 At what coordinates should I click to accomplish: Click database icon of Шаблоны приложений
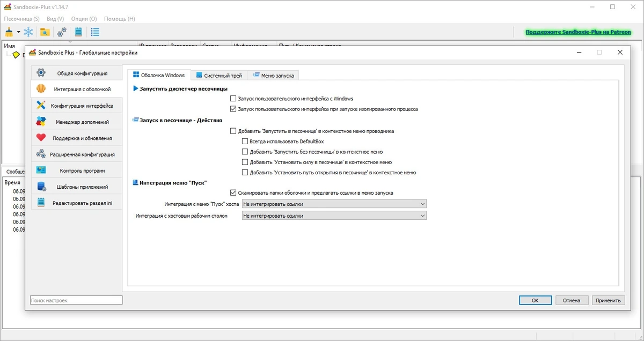pyautogui.click(x=41, y=187)
